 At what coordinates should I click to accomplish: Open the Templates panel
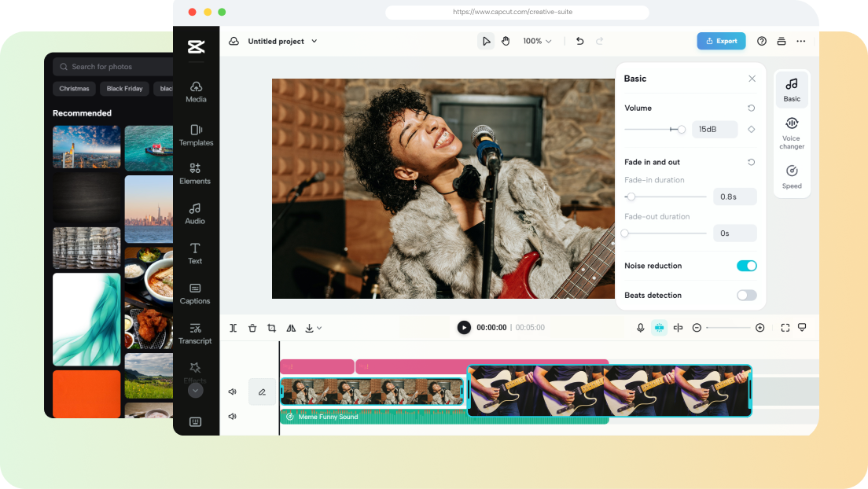(196, 135)
